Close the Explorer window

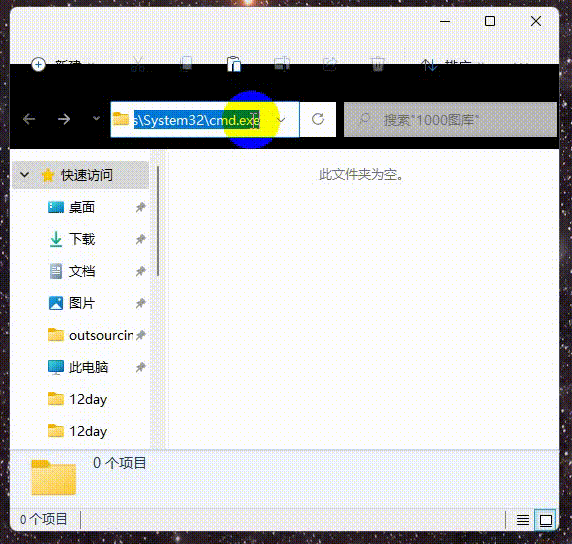536,21
